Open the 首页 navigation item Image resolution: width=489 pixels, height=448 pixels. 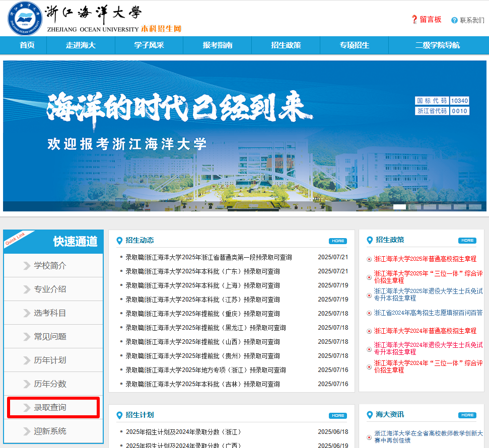pyautogui.click(x=27, y=45)
